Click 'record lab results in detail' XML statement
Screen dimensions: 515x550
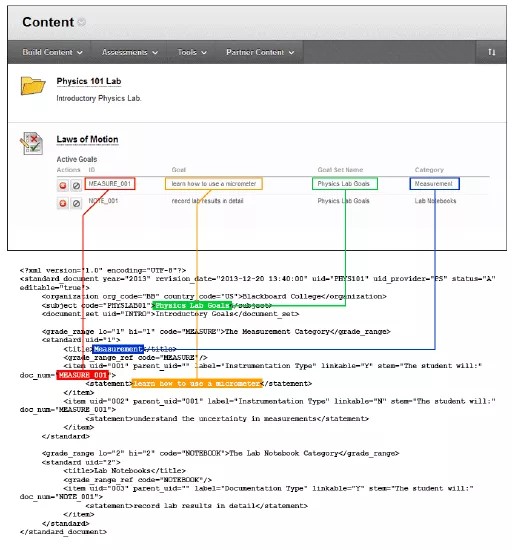(x=194, y=505)
